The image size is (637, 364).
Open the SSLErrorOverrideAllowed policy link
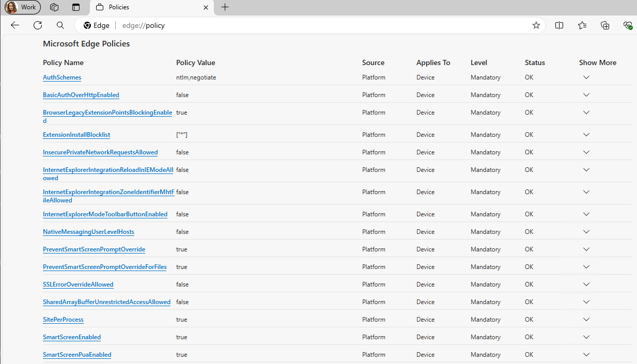coord(78,284)
